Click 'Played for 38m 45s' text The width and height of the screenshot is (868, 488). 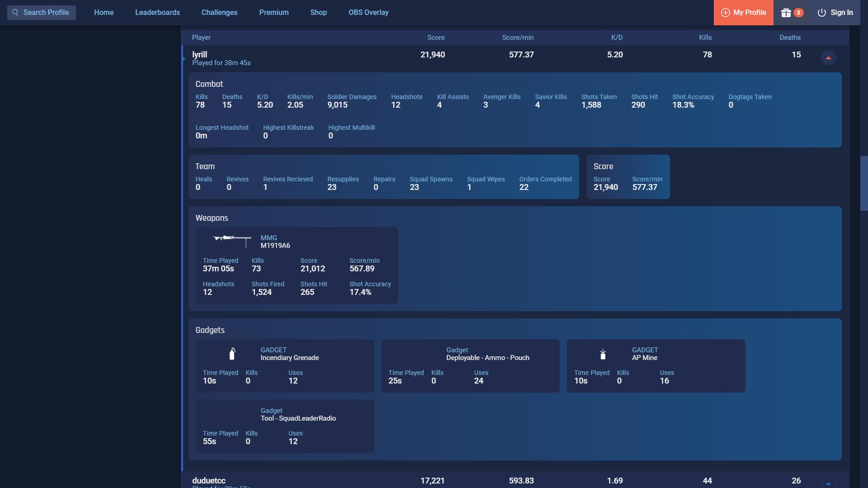(x=222, y=63)
